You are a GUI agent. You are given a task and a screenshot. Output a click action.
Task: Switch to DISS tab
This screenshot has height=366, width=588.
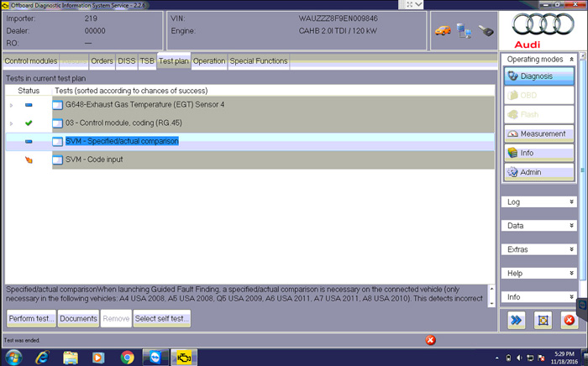pos(127,61)
